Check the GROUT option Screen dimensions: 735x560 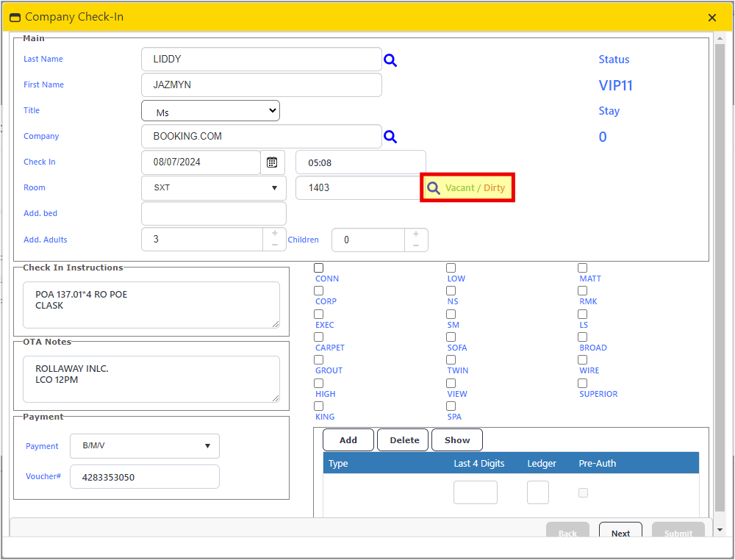(319, 359)
